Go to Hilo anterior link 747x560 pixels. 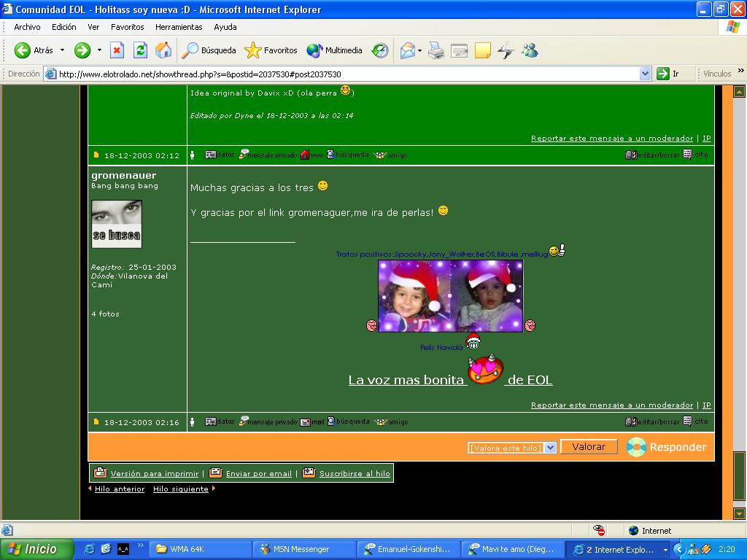coord(119,489)
